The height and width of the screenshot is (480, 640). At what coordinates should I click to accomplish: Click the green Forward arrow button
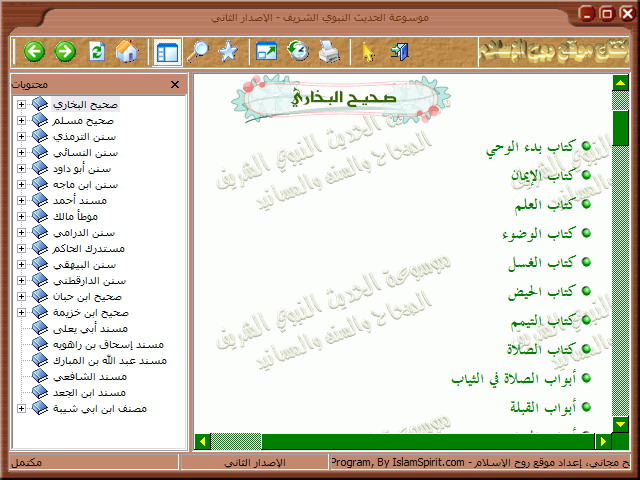tap(65, 51)
